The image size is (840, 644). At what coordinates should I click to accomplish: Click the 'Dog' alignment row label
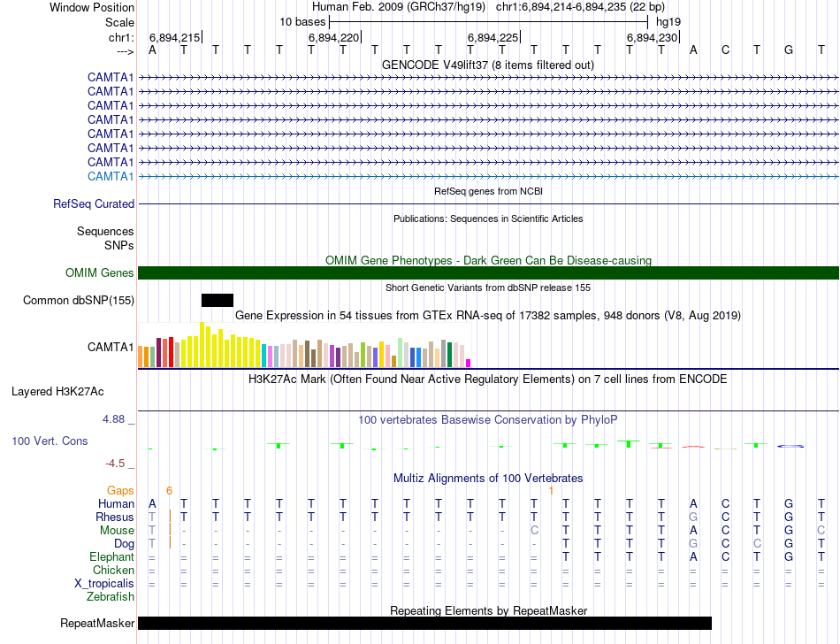(125, 544)
